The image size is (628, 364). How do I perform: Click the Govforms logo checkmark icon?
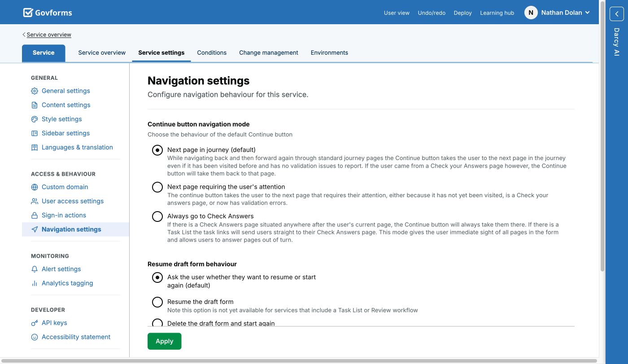coord(28,13)
